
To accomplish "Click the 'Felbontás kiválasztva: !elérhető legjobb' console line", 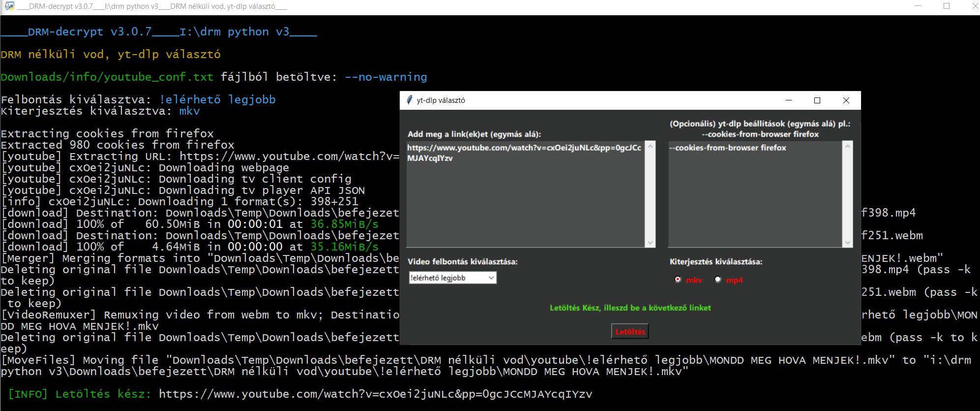I will (x=138, y=100).
